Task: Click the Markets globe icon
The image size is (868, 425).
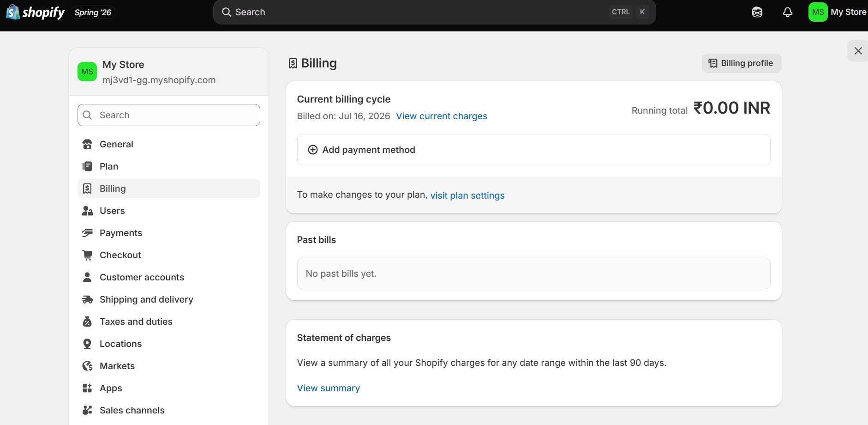Action: (87, 366)
